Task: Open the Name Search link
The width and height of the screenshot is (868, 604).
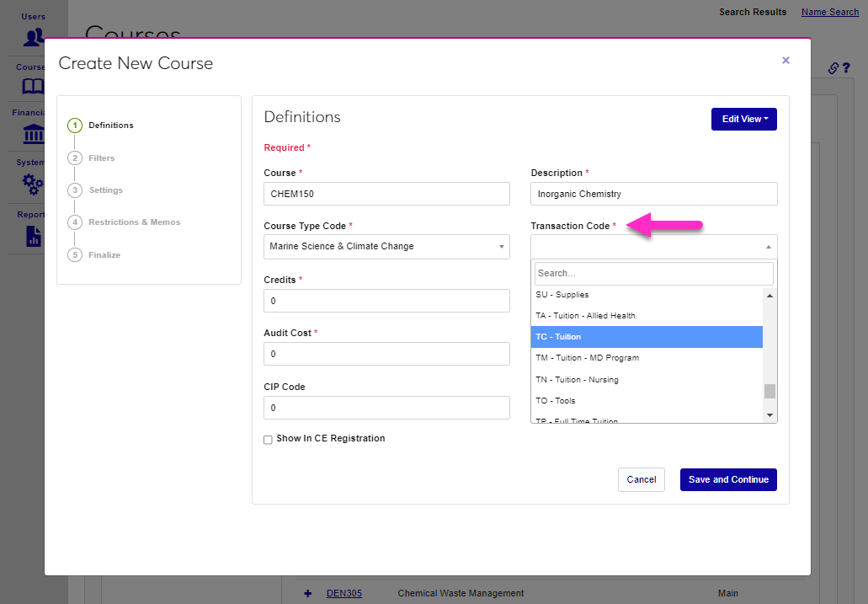Action: coord(830,12)
